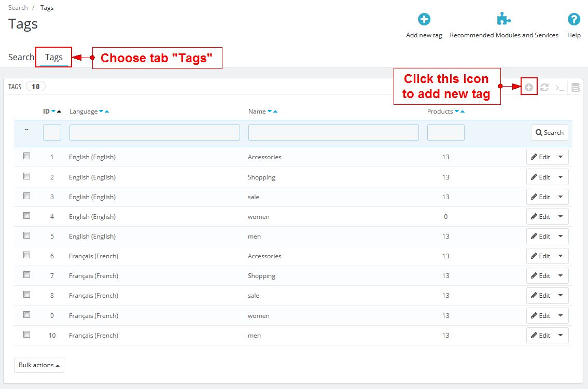Select checkbox for women tag ID 4

(27, 216)
